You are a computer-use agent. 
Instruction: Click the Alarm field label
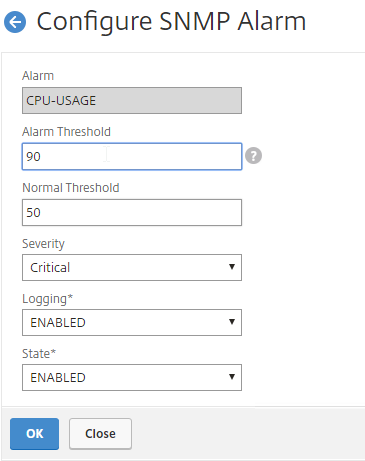coord(38,76)
